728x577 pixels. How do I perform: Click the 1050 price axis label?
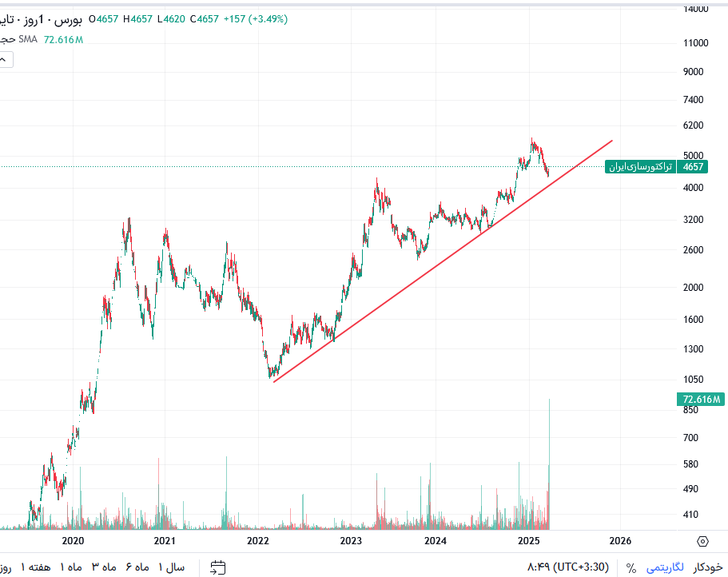693,380
